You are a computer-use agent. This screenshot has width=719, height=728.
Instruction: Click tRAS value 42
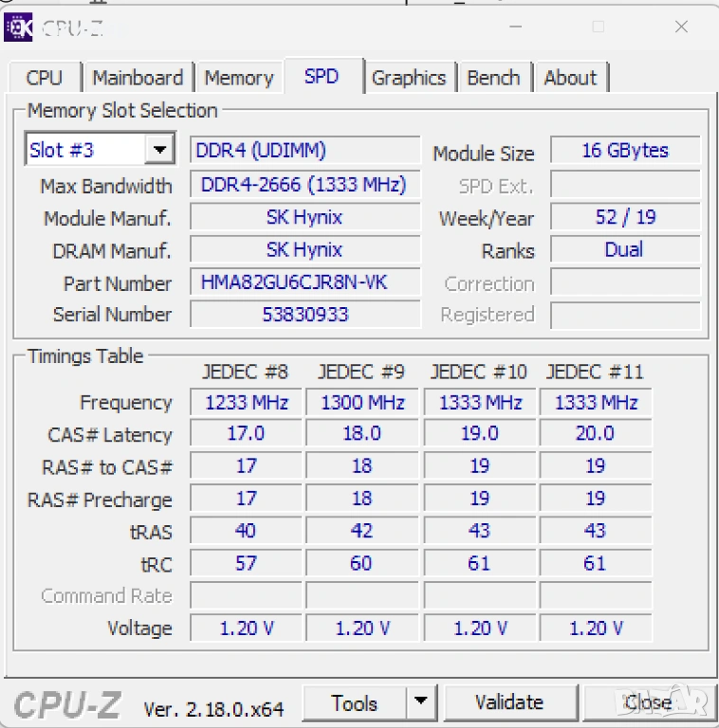click(x=362, y=531)
